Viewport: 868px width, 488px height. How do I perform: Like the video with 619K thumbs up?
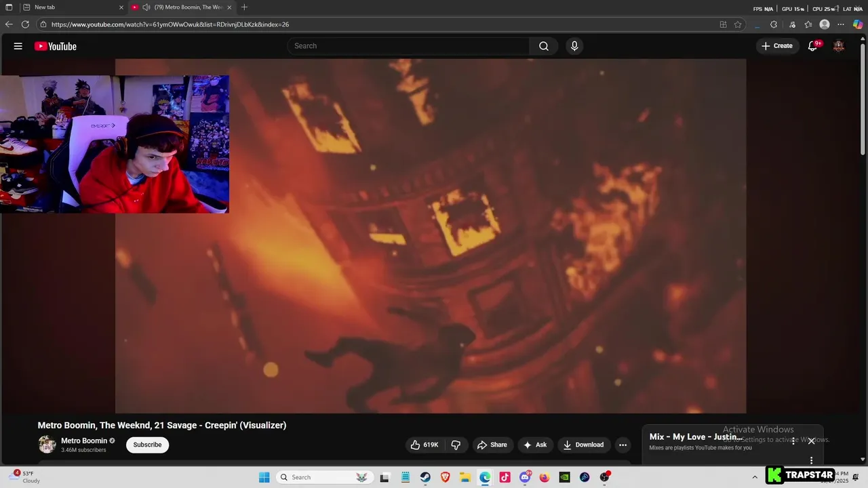point(425,445)
